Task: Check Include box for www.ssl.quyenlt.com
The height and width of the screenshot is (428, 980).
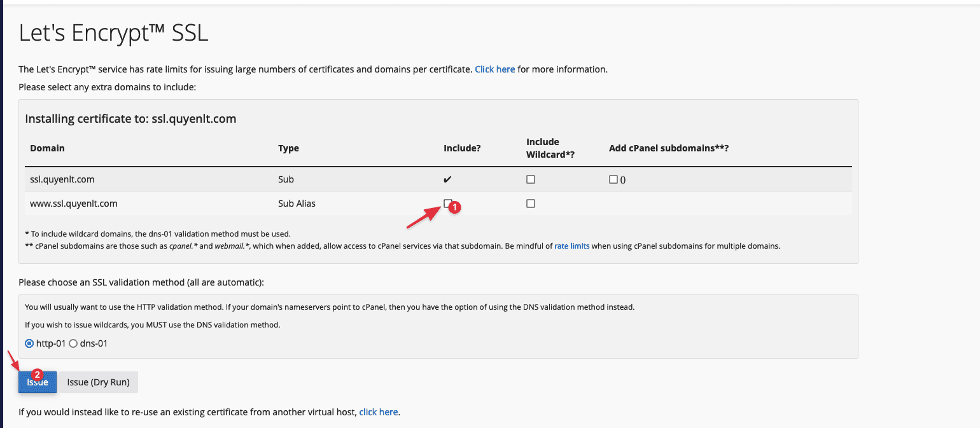Action: (448, 204)
